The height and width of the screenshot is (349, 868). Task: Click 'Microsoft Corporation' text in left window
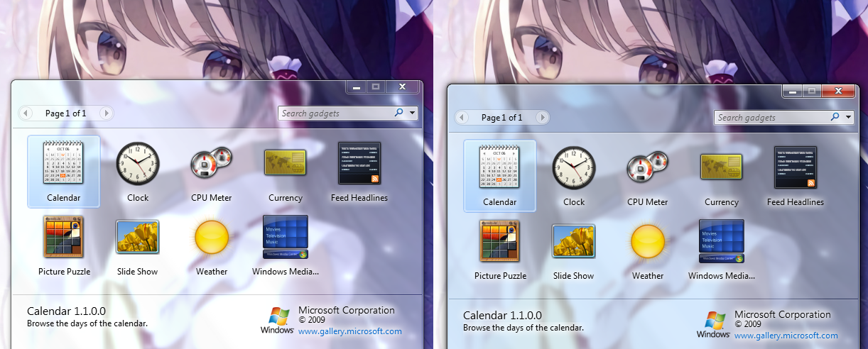tap(347, 310)
